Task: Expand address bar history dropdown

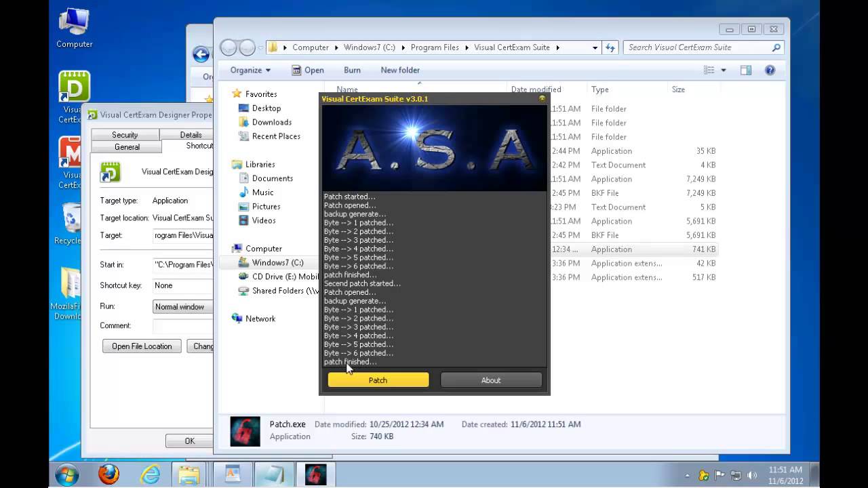Action: tap(595, 47)
